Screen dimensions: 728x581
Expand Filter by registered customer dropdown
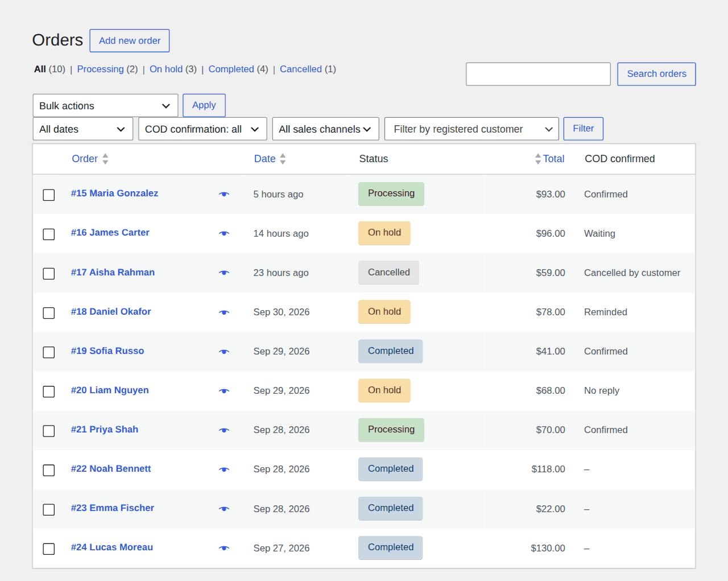(471, 129)
